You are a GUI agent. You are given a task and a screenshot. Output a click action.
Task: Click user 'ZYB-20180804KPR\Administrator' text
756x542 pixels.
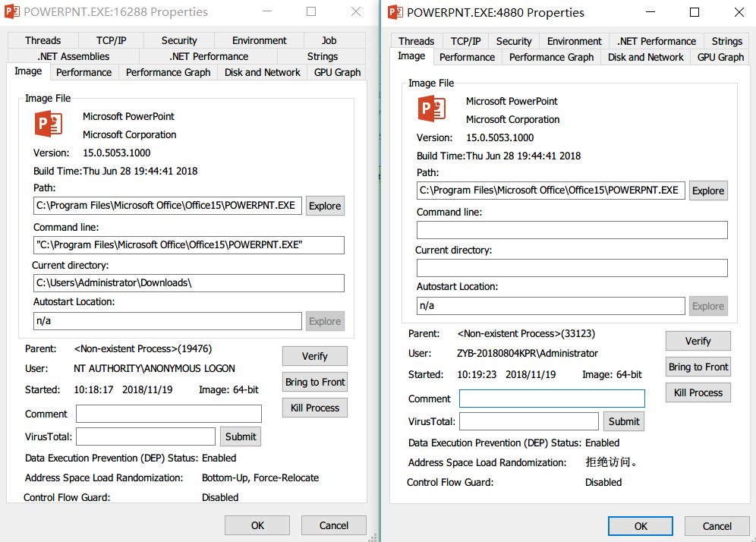[528, 353]
